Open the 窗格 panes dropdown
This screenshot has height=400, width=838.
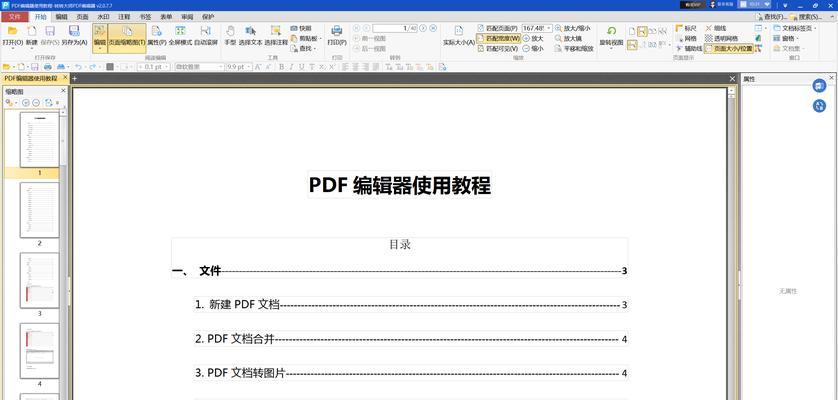(x=786, y=38)
